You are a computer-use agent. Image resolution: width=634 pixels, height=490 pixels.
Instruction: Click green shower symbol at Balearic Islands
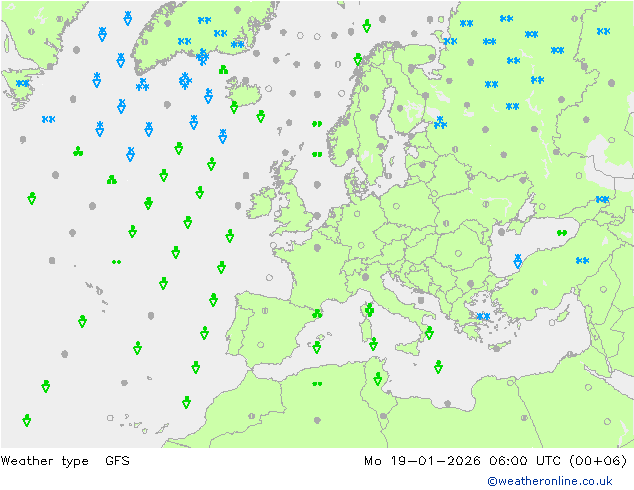coord(317,347)
